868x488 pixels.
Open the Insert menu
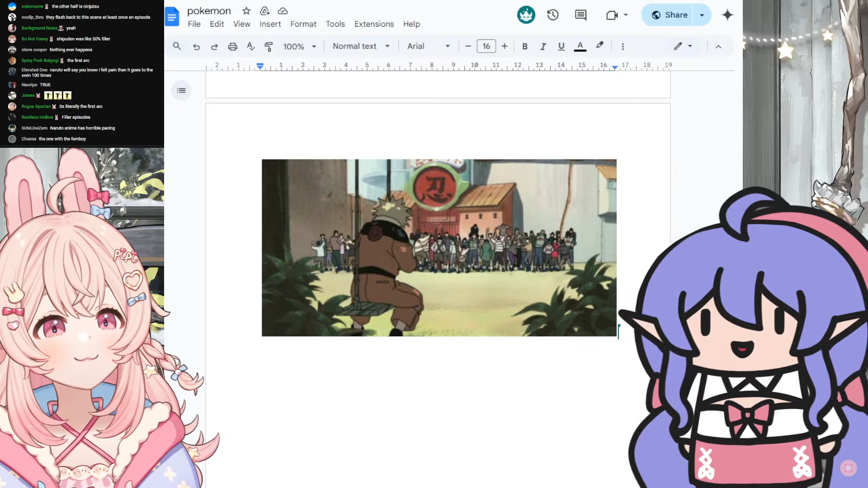click(x=270, y=24)
